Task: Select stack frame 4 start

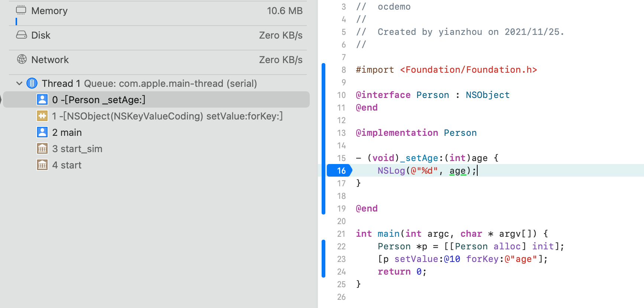Action: [x=156, y=165]
